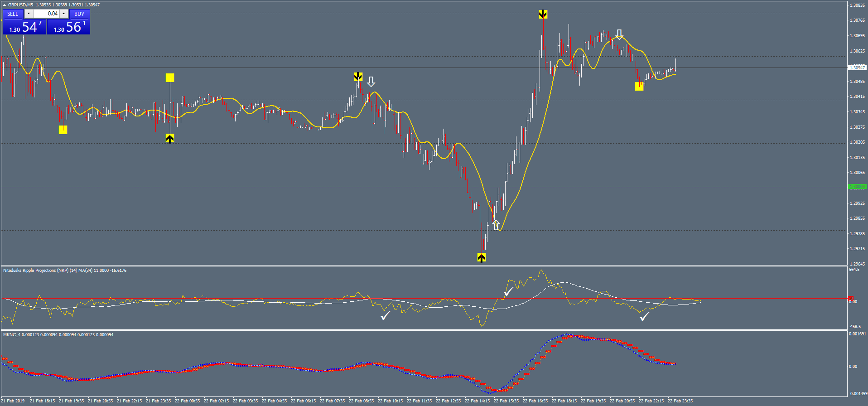Select yellow square atop the tall wick near 23:35
This screenshot has width=868, height=406.
(x=170, y=78)
